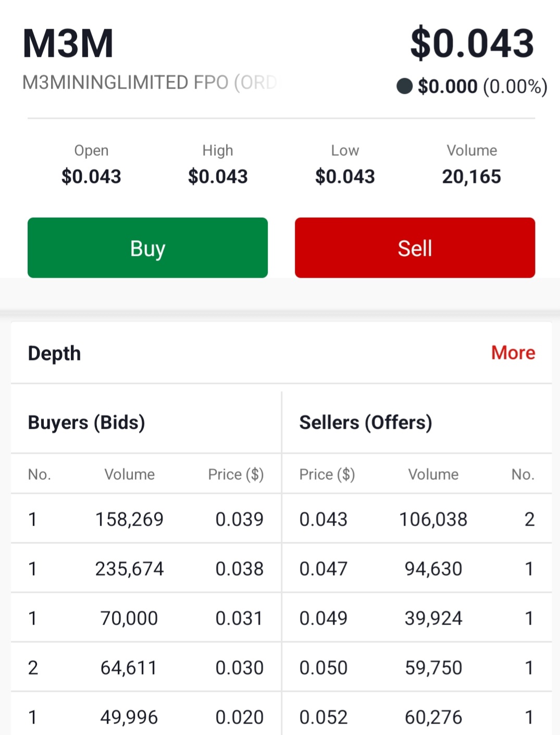
Task: Open the More depth link
Action: click(513, 353)
